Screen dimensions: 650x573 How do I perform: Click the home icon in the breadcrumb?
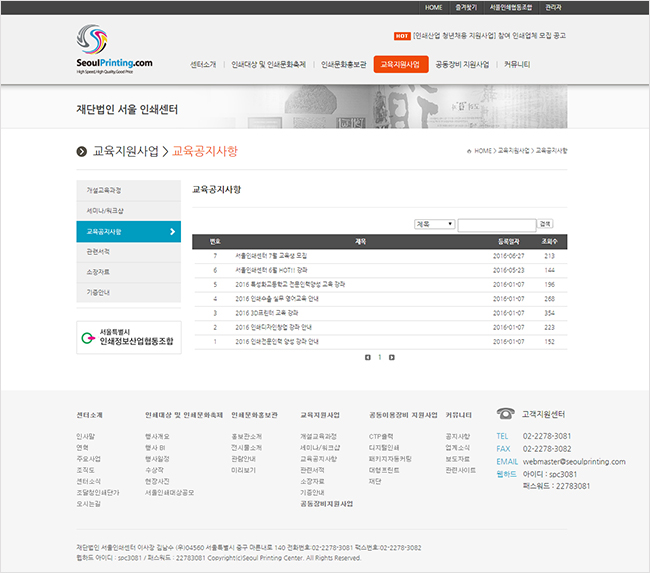pos(469,150)
